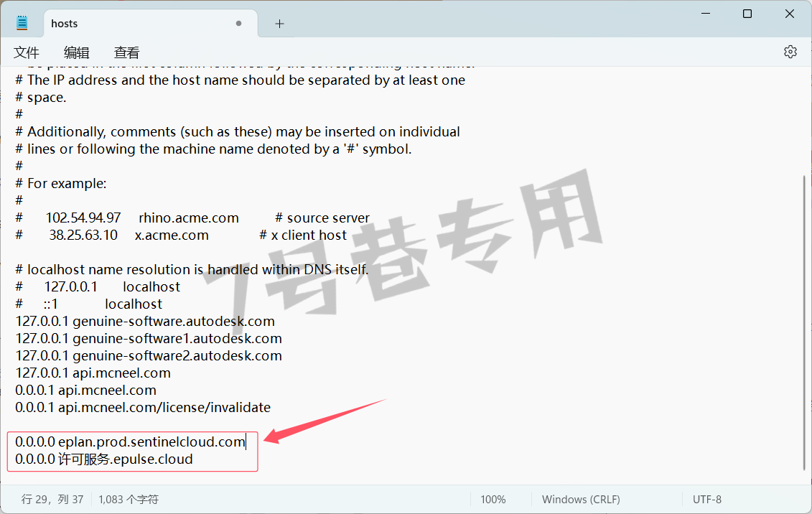This screenshot has height=514, width=812.
Task: Click line 0.0.0.1 api.mcneel.com/license/invalidate
Action: pos(143,407)
